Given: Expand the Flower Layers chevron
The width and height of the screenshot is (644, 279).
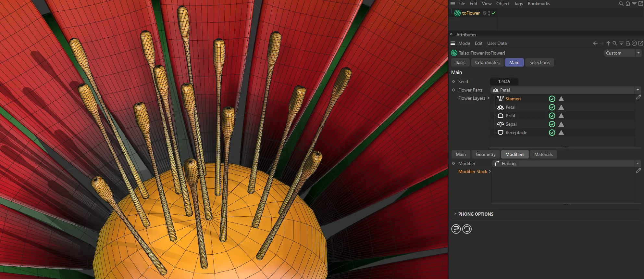Looking at the screenshot, I should (x=488, y=98).
